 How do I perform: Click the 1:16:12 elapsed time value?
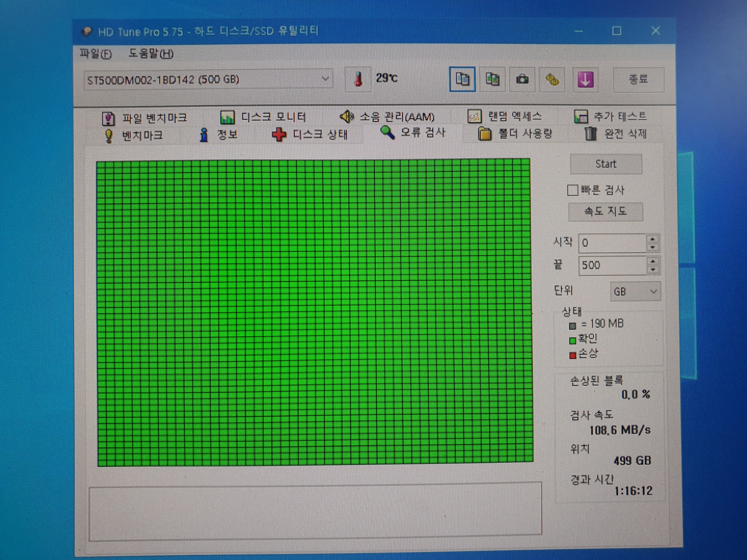tap(634, 491)
